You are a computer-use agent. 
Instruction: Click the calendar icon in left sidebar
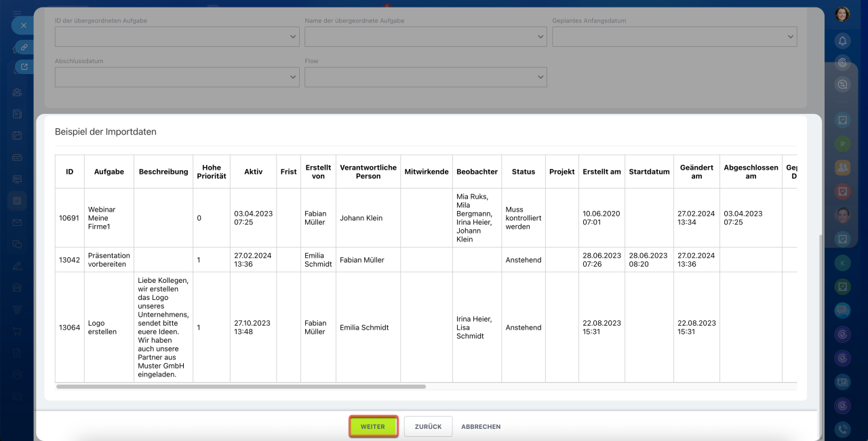coord(17,135)
